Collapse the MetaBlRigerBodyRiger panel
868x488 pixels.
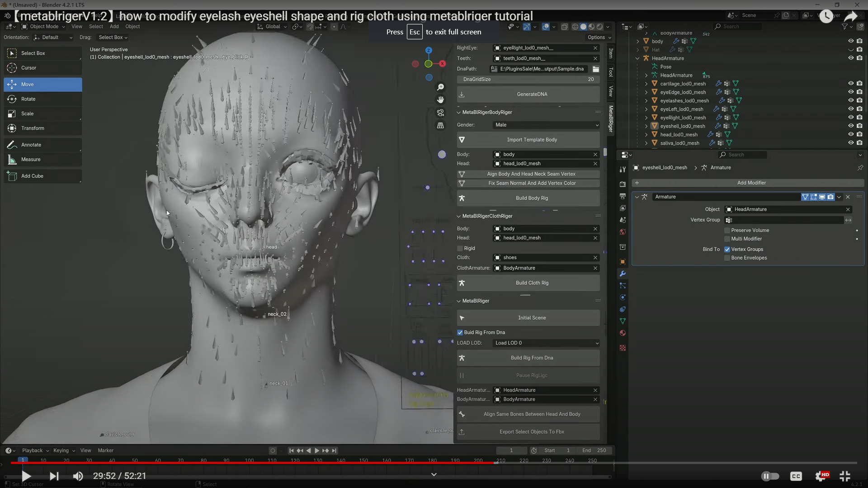(458, 112)
